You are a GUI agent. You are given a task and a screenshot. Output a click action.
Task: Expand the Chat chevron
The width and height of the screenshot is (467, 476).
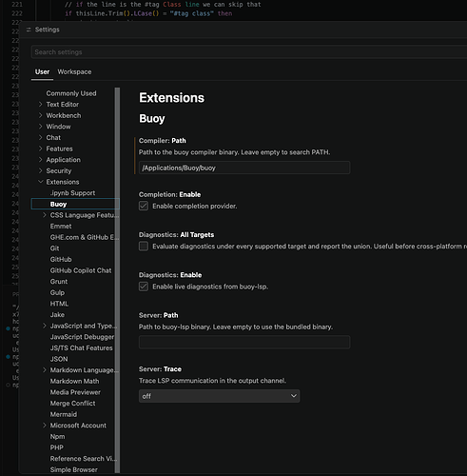point(40,138)
